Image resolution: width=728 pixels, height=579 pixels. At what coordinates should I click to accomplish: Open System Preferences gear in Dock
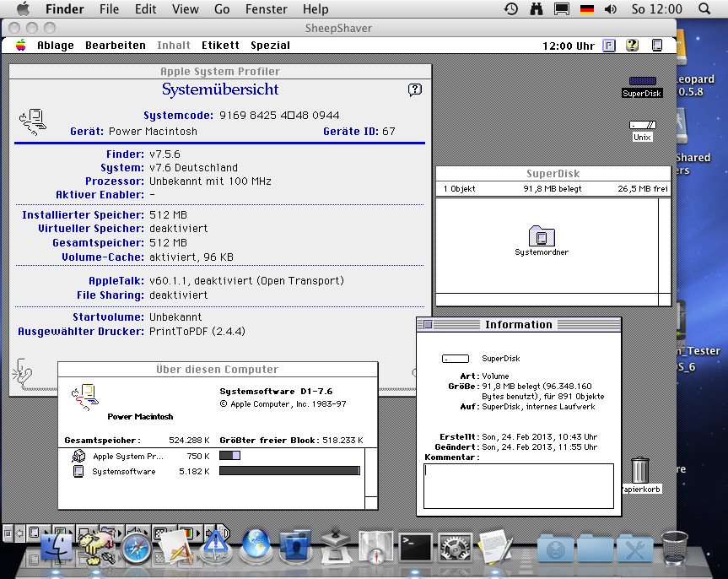coord(455,548)
